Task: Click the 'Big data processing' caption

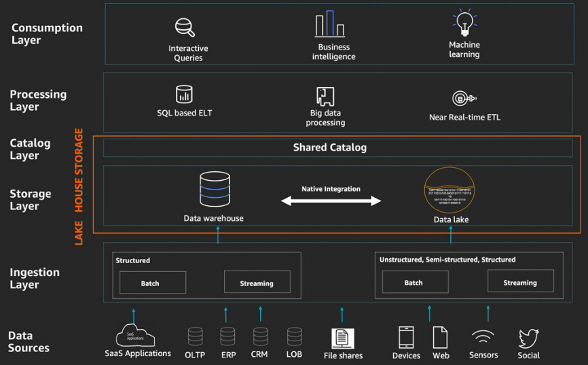Action: point(325,118)
